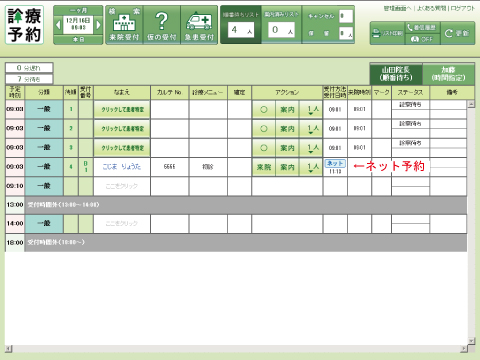Click the 来院 button for patient row 4

pos(264,167)
